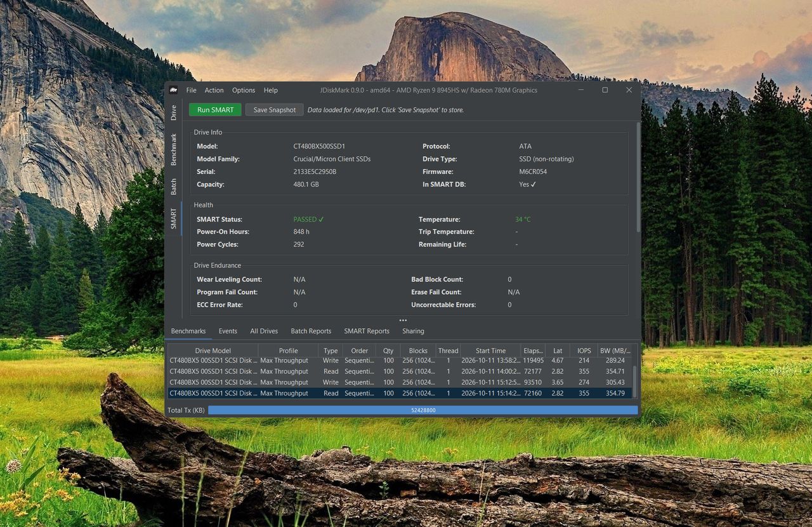Image resolution: width=812 pixels, height=527 pixels.
Task: Sort by the BW (MB/s) column header
Action: click(x=615, y=350)
